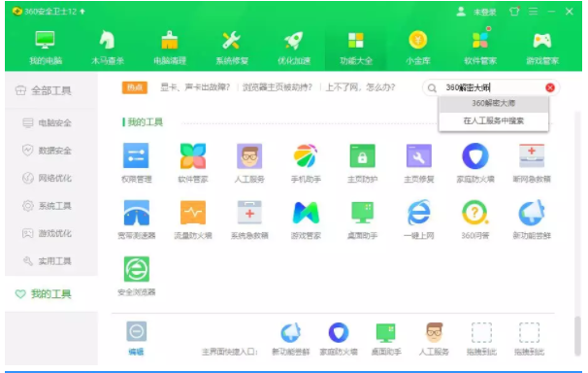Open 我的电脑 in top navigation

(x=46, y=48)
